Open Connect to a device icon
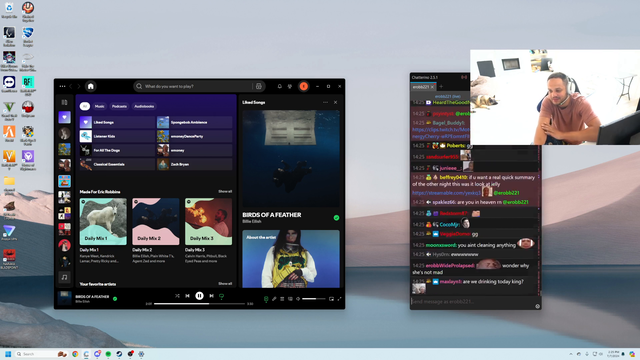 (x=290, y=299)
